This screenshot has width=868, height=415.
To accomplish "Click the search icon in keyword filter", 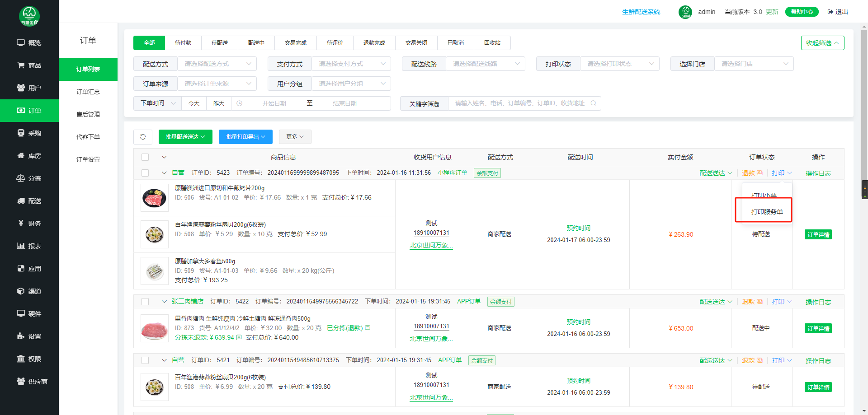I will click(x=593, y=103).
